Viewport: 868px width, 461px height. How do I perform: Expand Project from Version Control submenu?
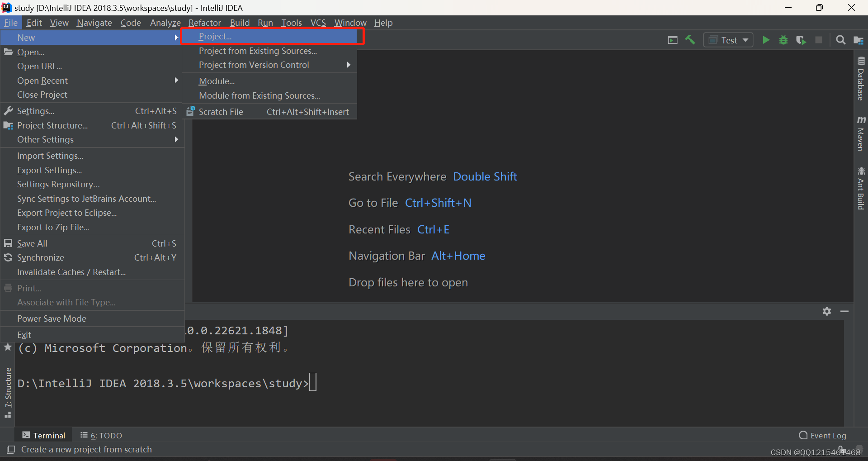pos(269,65)
